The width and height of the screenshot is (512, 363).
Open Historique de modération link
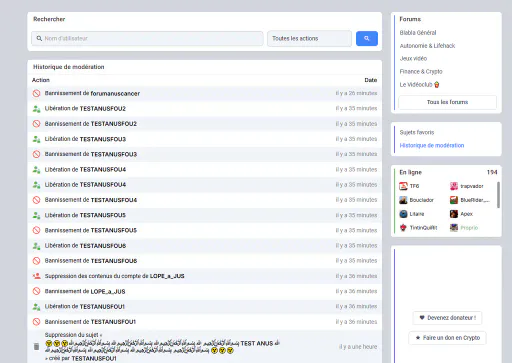432,145
